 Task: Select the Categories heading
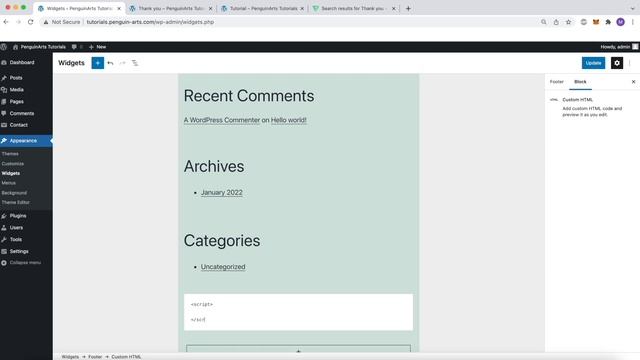[x=222, y=240]
